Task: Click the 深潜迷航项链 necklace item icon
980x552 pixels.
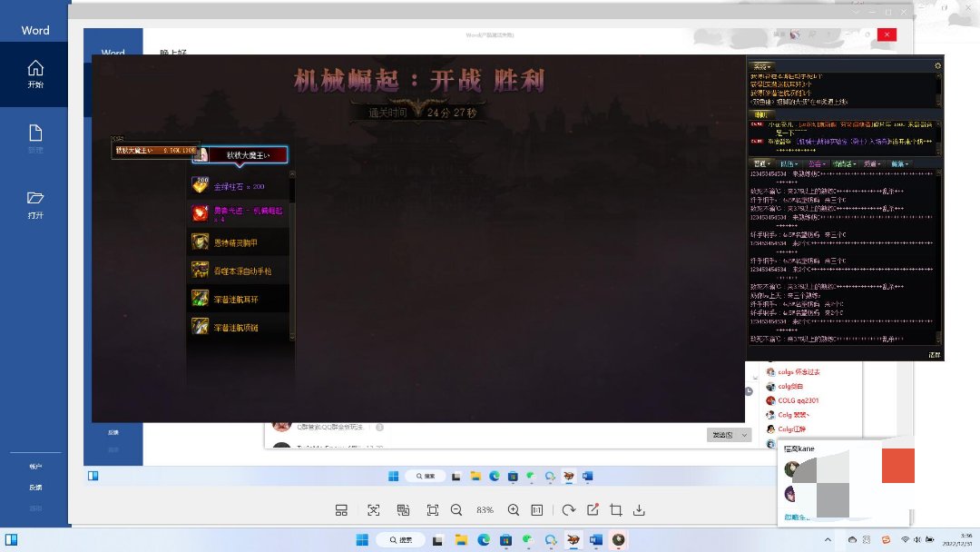Action: tap(200, 326)
